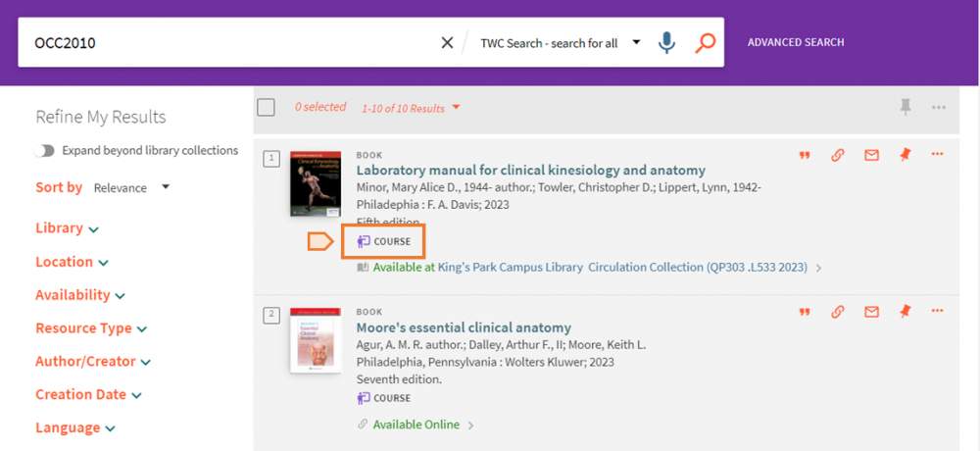The height and width of the screenshot is (451, 980).
Task: Click permalink icon for Laboratory manual result
Action: (838, 155)
